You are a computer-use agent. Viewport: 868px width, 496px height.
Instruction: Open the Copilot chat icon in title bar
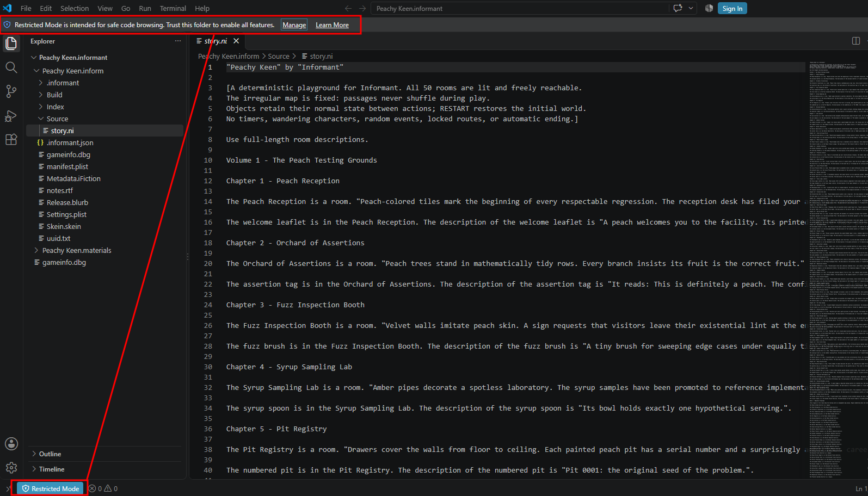click(x=678, y=8)
